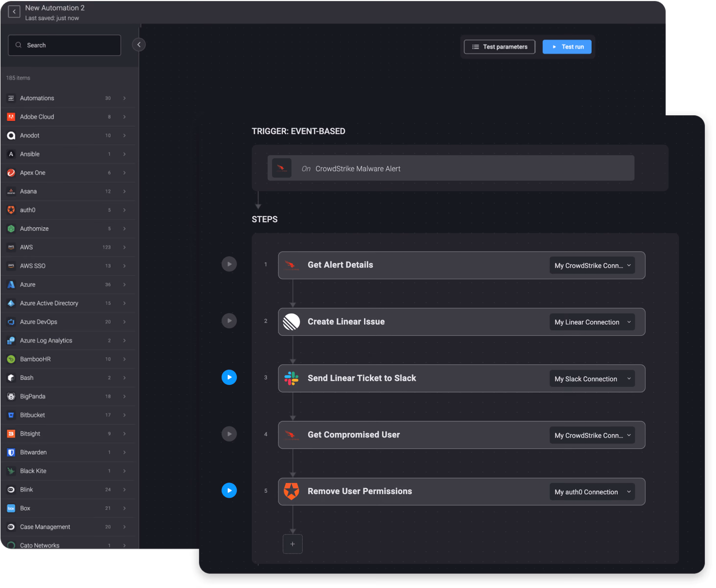Select the Get Alert Details step title

click(x=340, y=265)
